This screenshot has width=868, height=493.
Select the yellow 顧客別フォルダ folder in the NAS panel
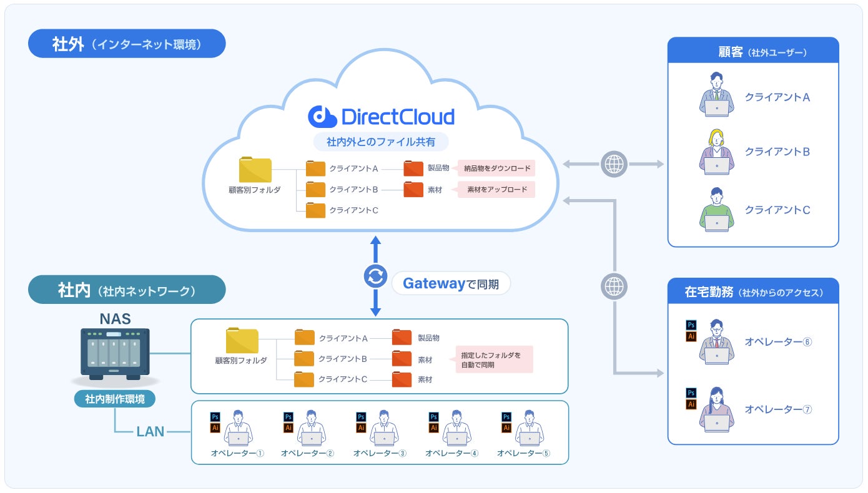[x=242, y=340]
